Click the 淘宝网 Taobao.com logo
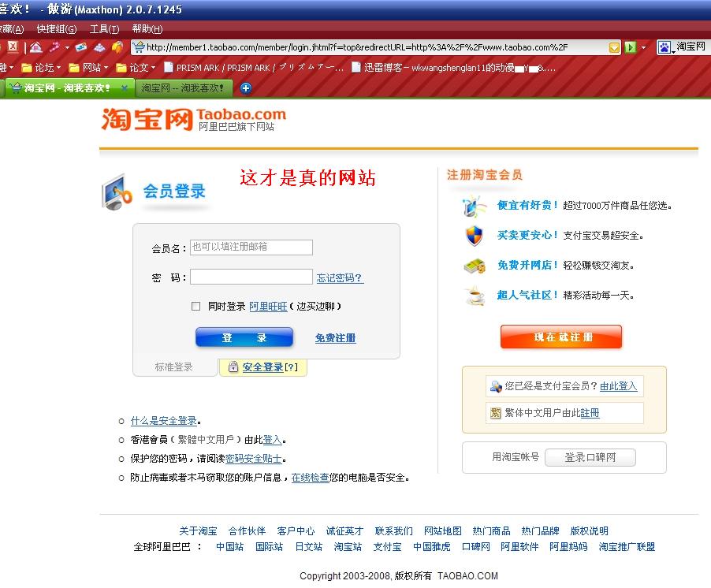This screenshot has width=711, height=588. pos(194,119)
